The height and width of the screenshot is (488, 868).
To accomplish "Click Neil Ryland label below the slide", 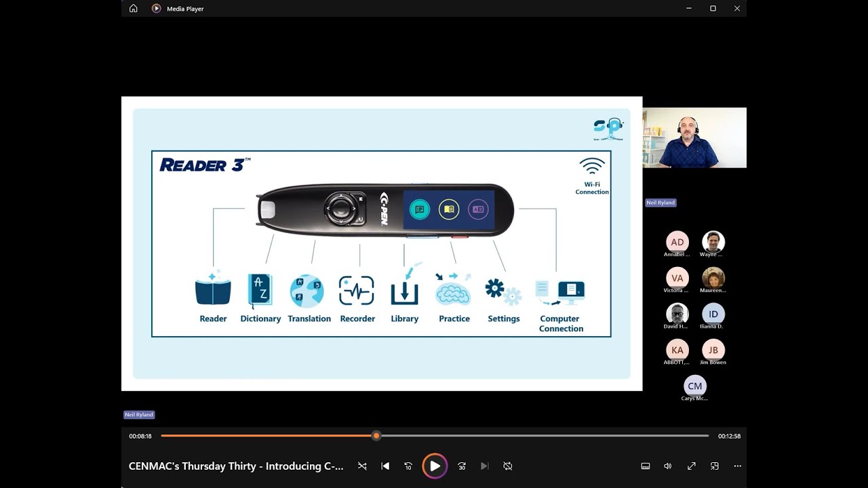I will point(139,415).
